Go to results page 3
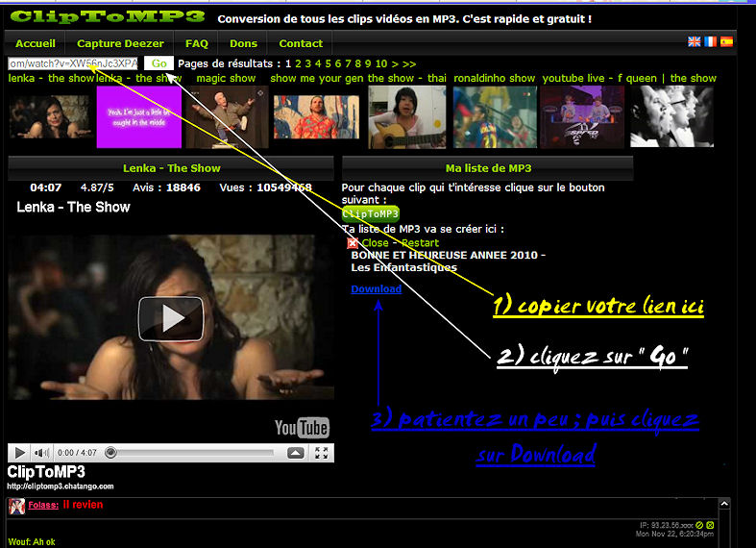Image resolution: width=756 pixels, height=548 pixels. 307,63
